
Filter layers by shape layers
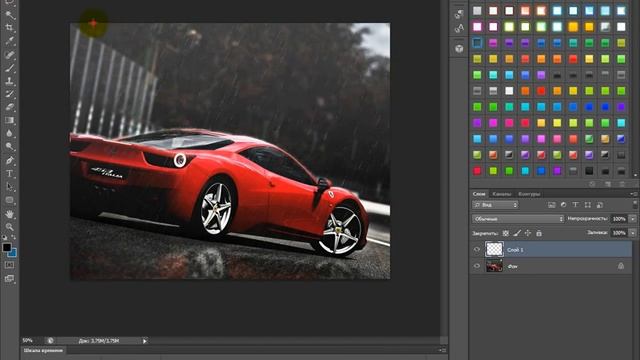click(x=587, y=205)
